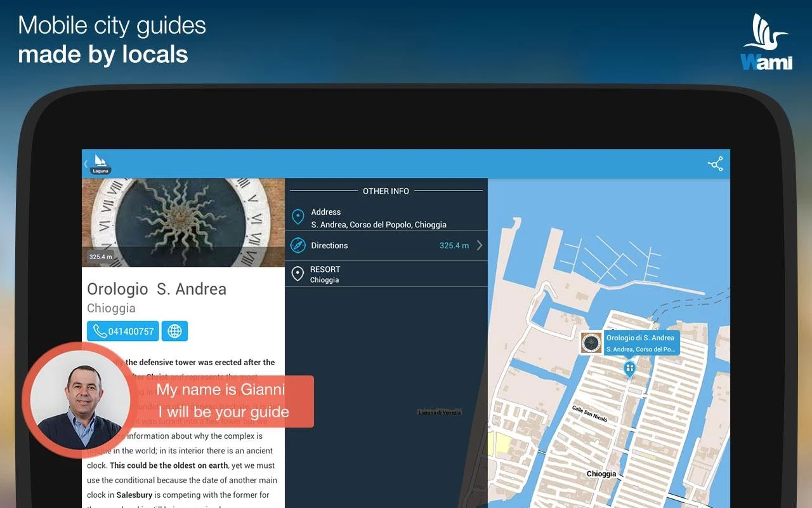Open the website globe button

pyautogui.click(x=174, y=331)
